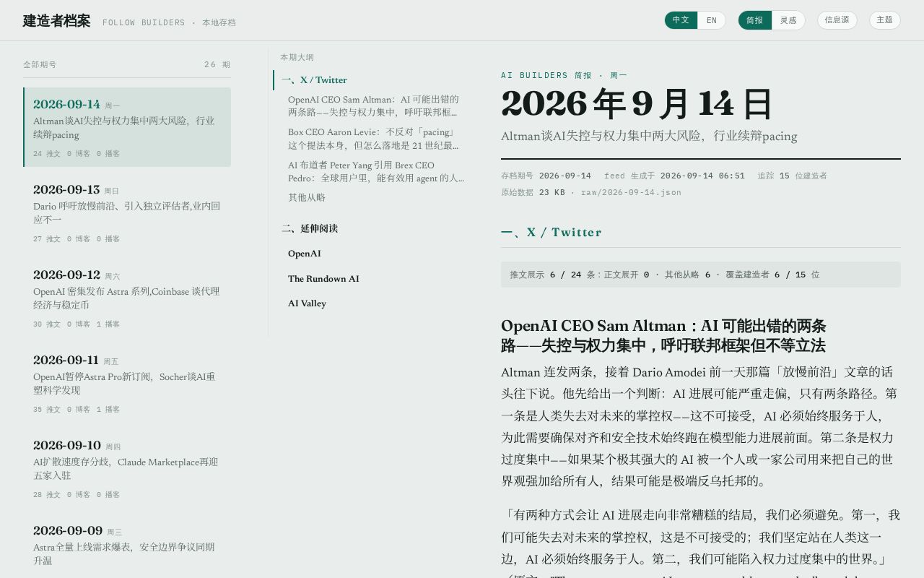Open the 2026-09-12 issue card

coord(127,298)
